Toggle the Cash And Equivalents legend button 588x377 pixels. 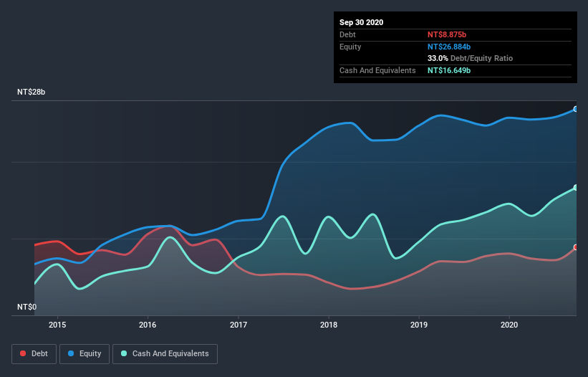165,354
